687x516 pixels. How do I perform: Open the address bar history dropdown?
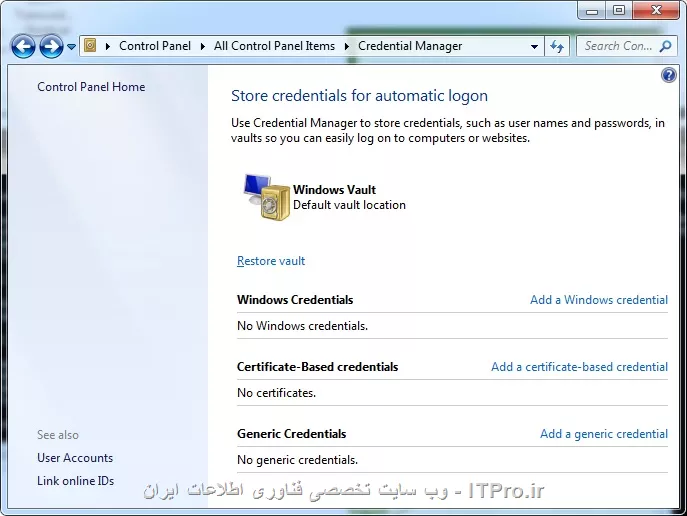pyautogui.click(x=534, y=46)
